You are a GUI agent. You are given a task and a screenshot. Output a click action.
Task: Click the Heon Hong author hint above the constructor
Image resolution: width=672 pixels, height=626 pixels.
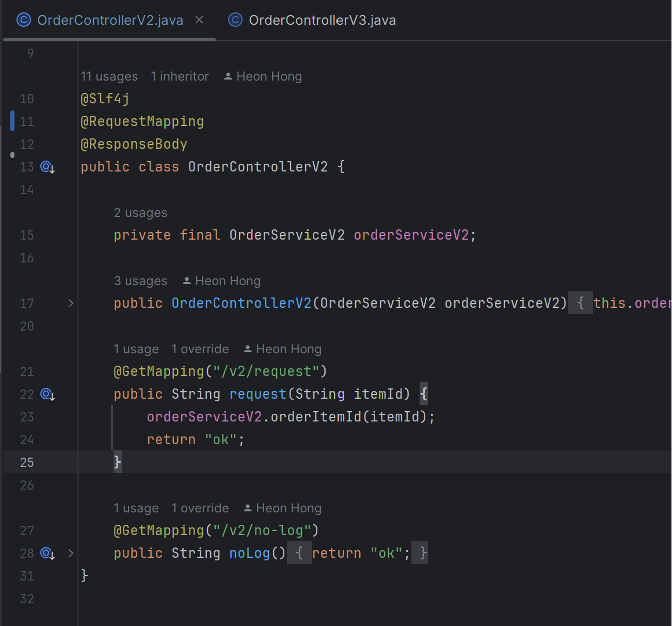point(222,281)
